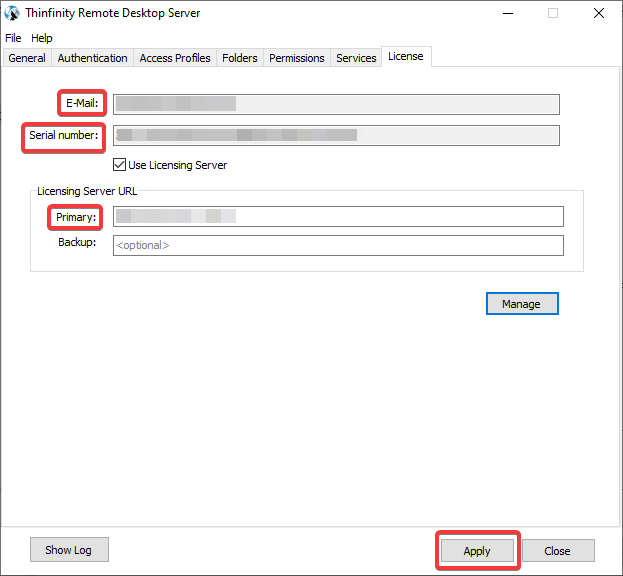The image size is (623, 576).
Task: Click the E-Mail label
Action: coord(82,103)
